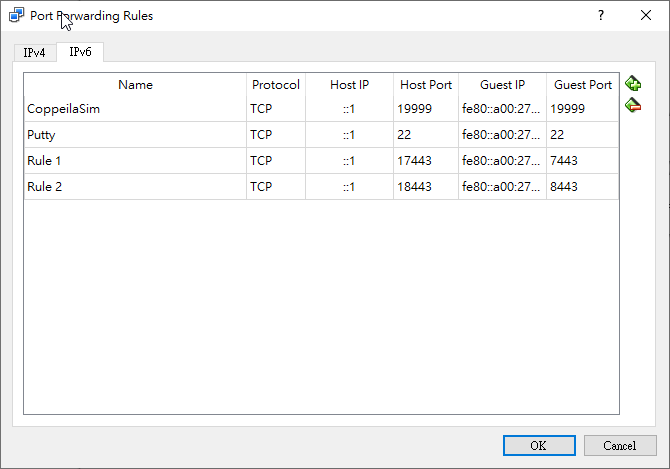
Task: Click the Guest IP column header
Action: pyautogui.click(x=501, y=85)
